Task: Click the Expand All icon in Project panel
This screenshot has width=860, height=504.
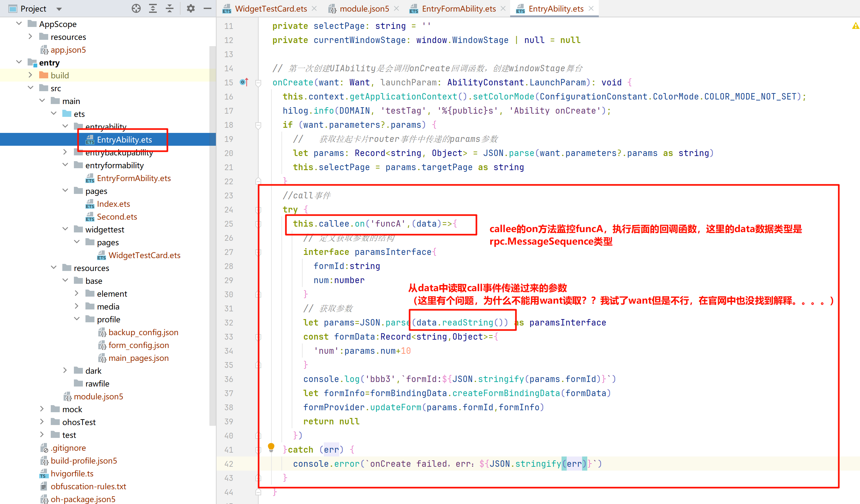Action: 153,9
